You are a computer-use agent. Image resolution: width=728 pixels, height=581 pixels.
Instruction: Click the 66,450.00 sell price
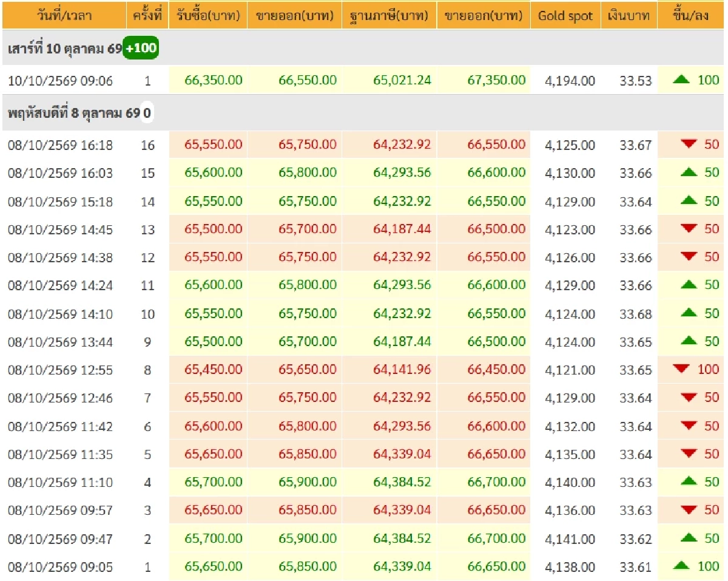(496, 369)
